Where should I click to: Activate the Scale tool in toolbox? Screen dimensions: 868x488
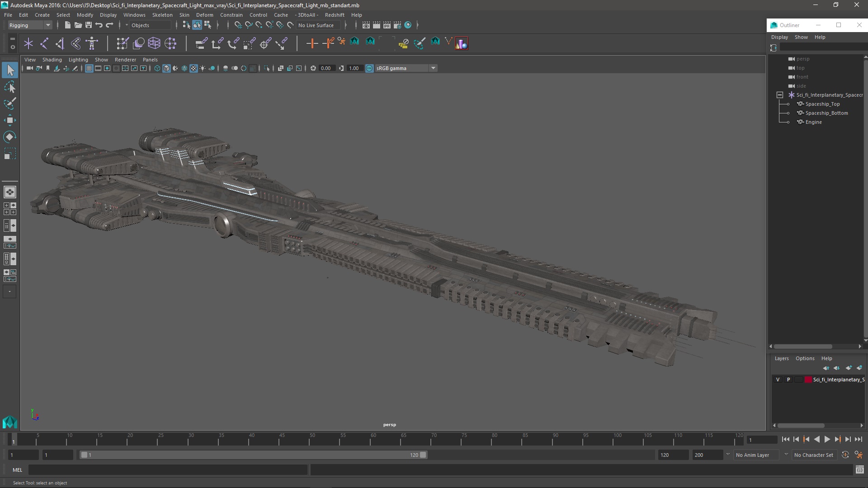click(x=10, y=154)
